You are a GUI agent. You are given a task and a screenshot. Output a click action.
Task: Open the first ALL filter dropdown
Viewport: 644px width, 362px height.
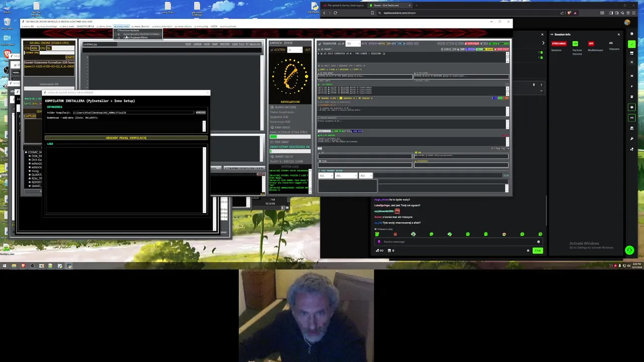[x=326, y=175]
